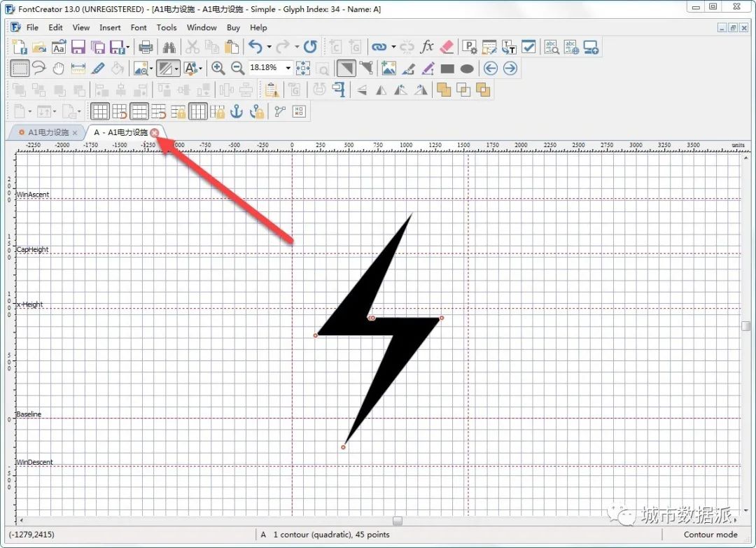Click the Print icon

[x=146, y=47]
